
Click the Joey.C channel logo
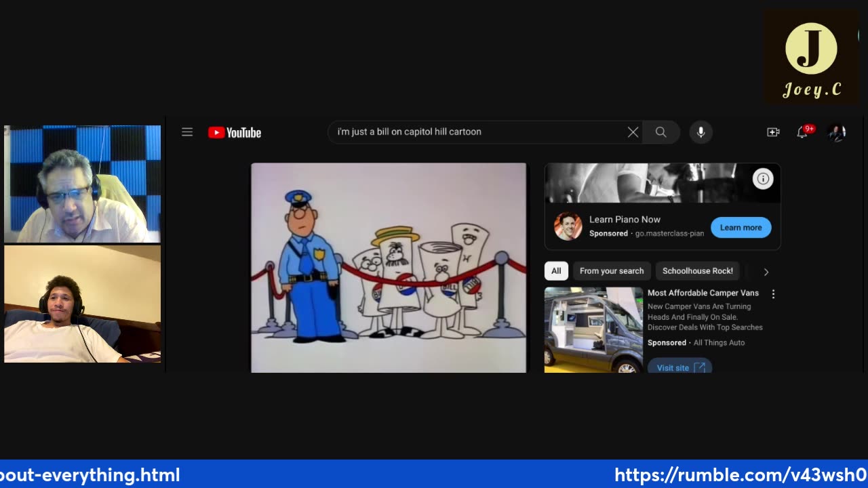[x=812, y=58]
